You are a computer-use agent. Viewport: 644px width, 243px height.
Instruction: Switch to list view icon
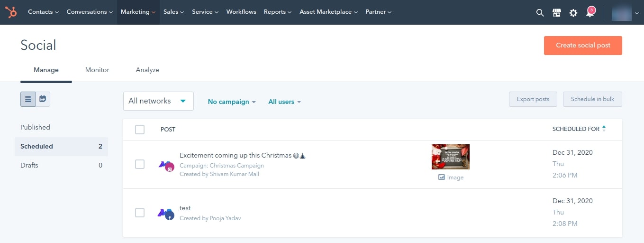coord(28,99)
